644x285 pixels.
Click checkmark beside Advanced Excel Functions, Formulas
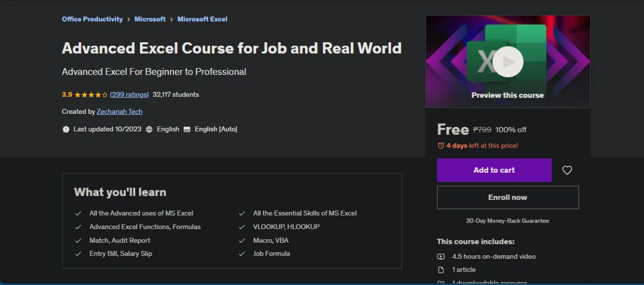(x=78, y=227)
